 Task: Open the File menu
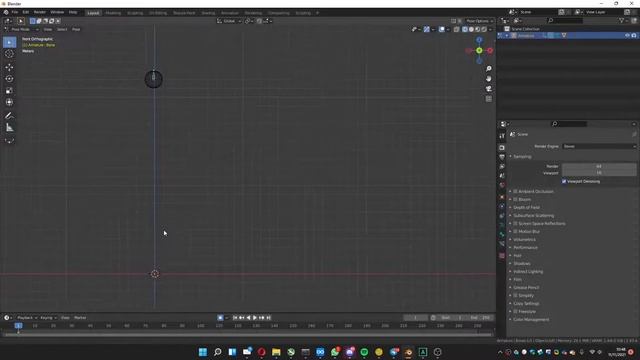[15, 12]
